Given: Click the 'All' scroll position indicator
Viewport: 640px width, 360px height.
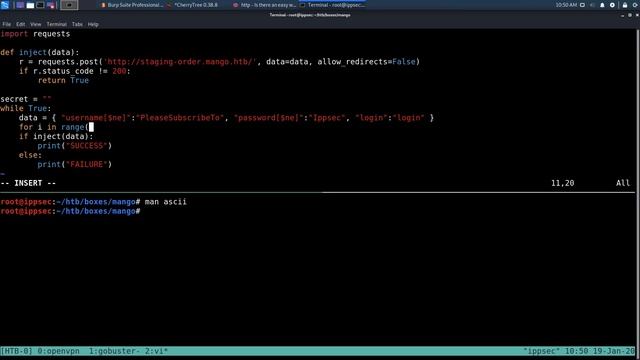Looking at the screenshot, I should (x=623, y=183).
